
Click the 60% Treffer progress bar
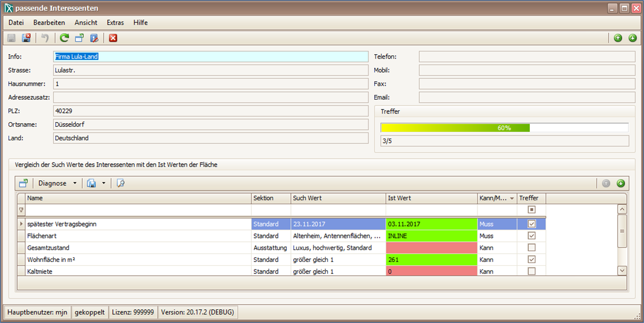tap(504, 128)
